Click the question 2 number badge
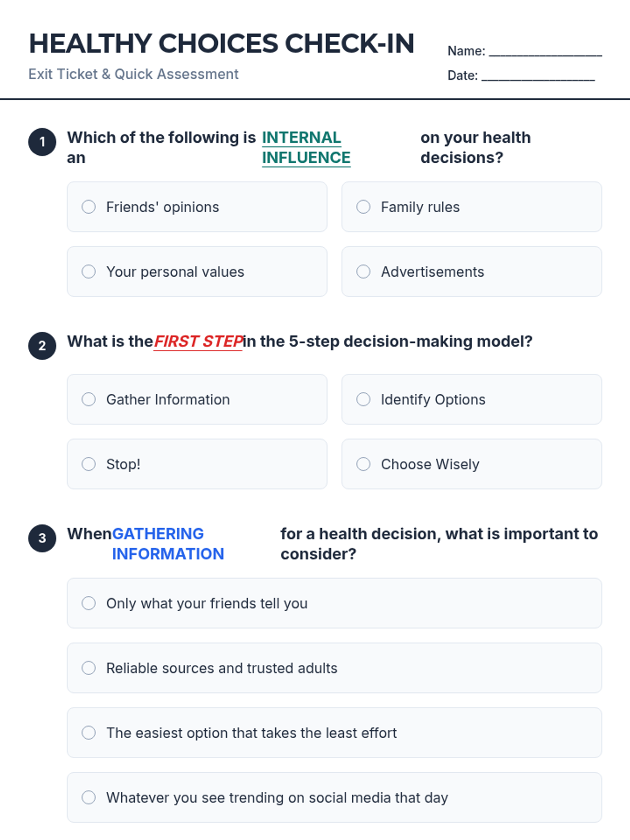The width and height of the screenshot is (630, 840). (42, 345)
